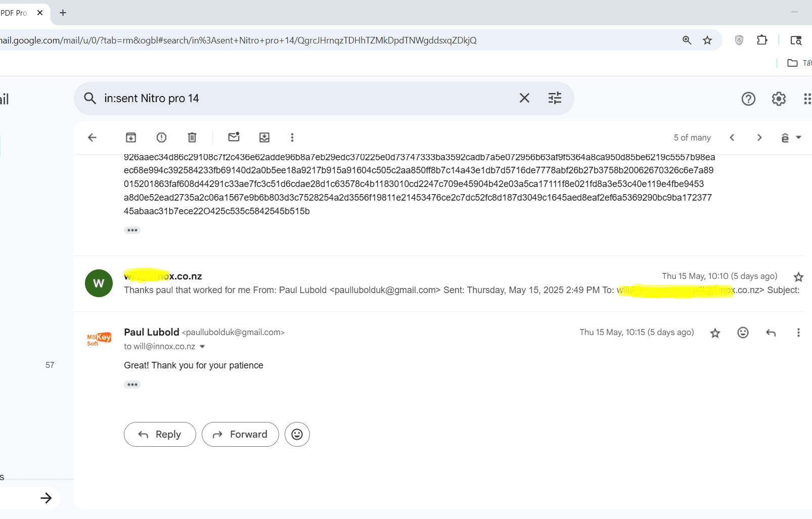
Task: Expand recipient details next to will@innox.co.nz
Action: pyautogui.click(x=203, y=347)
